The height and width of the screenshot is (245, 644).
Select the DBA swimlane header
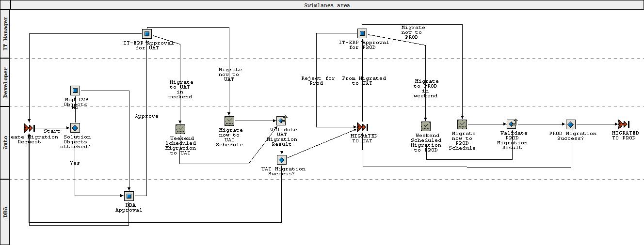(x=5, y=212)
